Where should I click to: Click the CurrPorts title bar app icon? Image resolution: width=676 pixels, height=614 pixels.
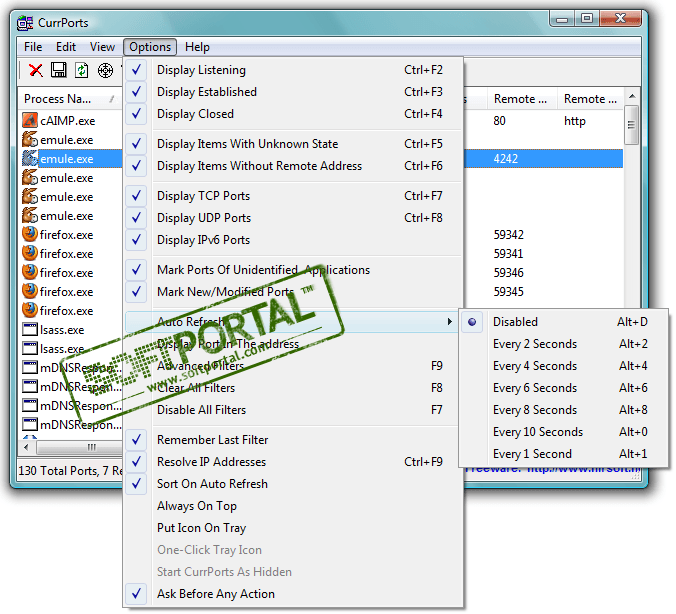click(x=25, y=23)
